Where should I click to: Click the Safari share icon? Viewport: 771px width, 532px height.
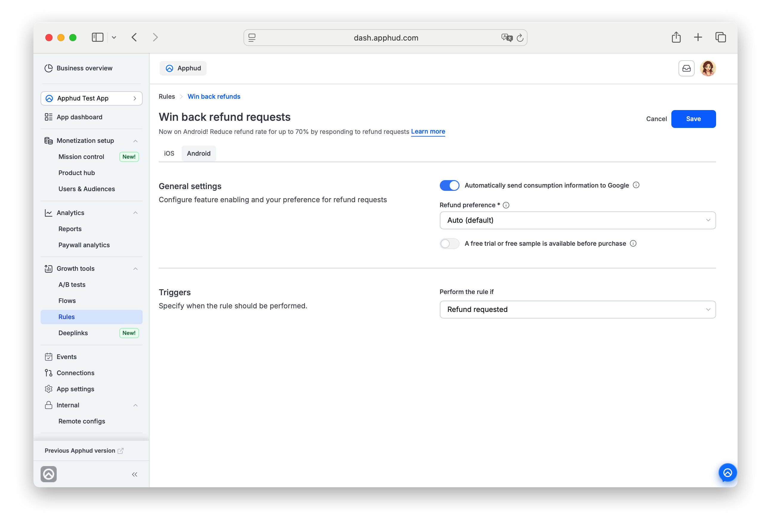(676, 37)
